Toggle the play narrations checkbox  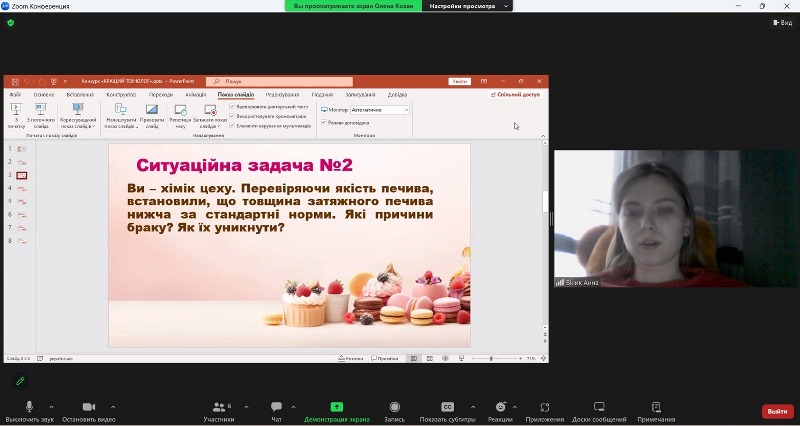point(232,107)
